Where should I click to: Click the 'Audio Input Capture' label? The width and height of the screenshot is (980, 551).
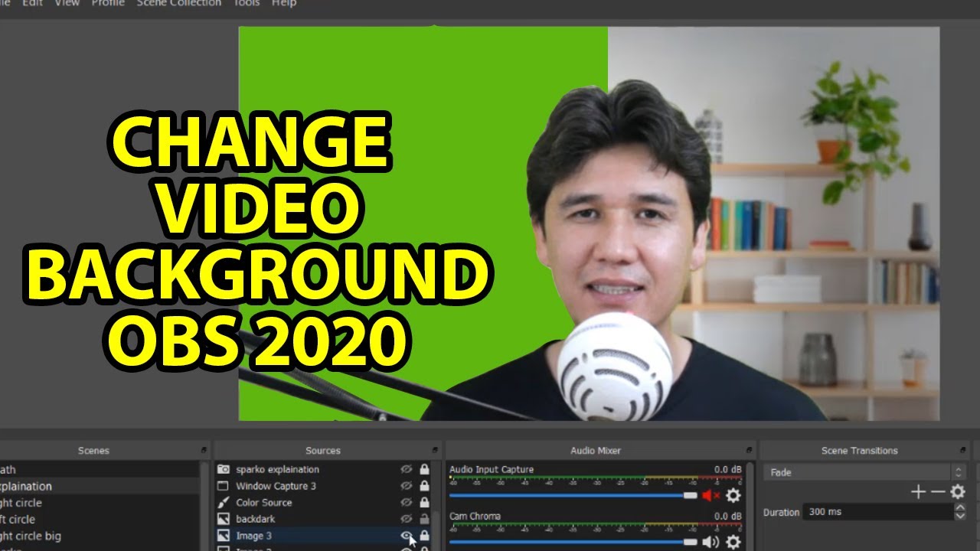491,469
